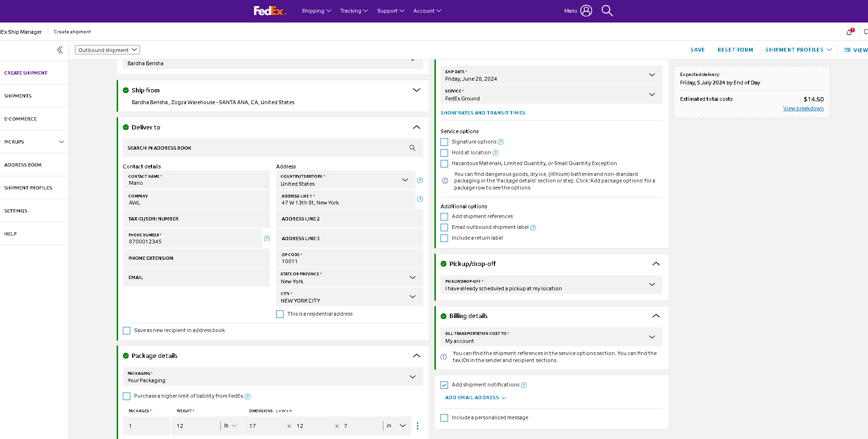This screenshot has height=439, width=868.
Task: Click the Billing details green checkmark icon
Action: (443, 316)
